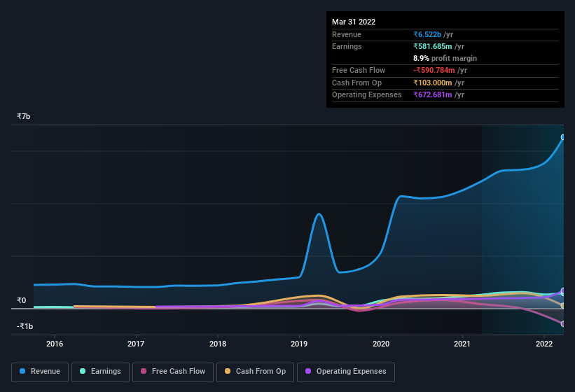575x392 pixels.
Task: Click the 2019 x-axis label
Action: pyautogui.click(x=299, y=344)
